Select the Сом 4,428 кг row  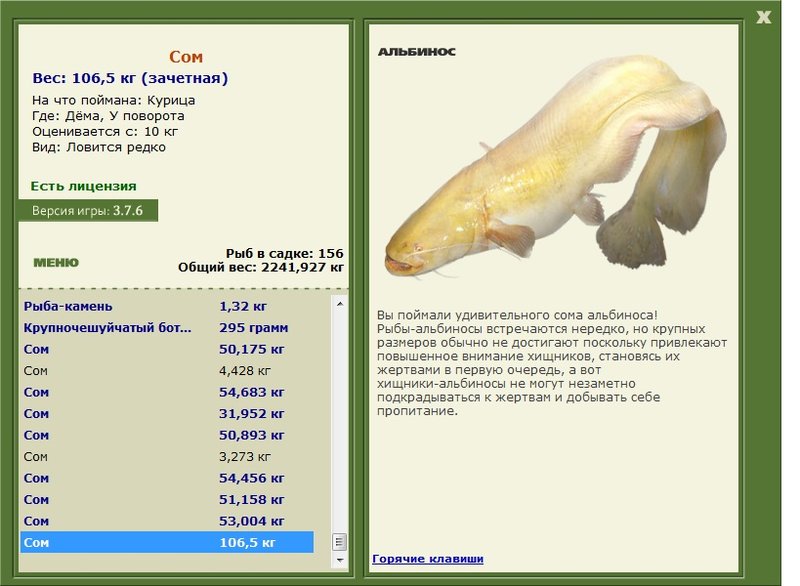(x=167, y=371)
